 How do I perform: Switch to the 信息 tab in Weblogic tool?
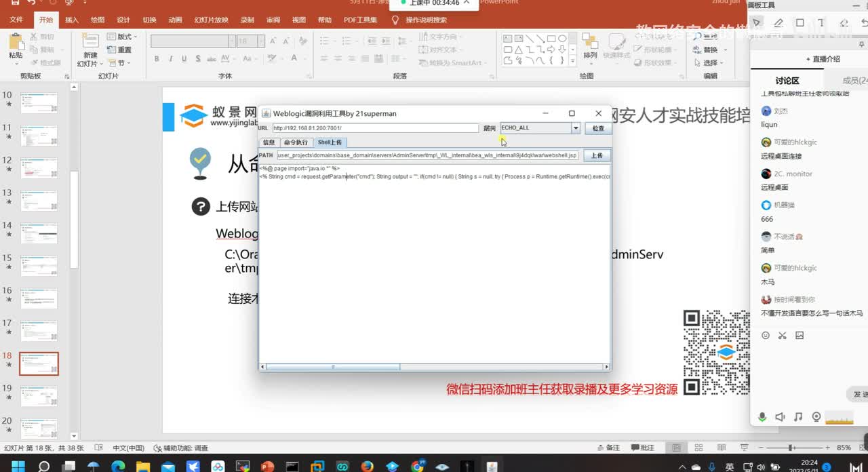pos(269,142)
